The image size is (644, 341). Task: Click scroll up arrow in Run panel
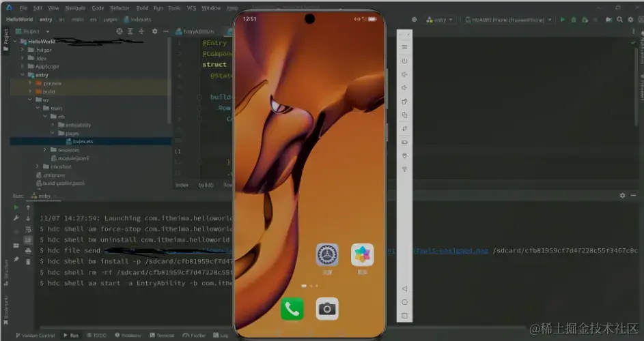pos(28,207)
